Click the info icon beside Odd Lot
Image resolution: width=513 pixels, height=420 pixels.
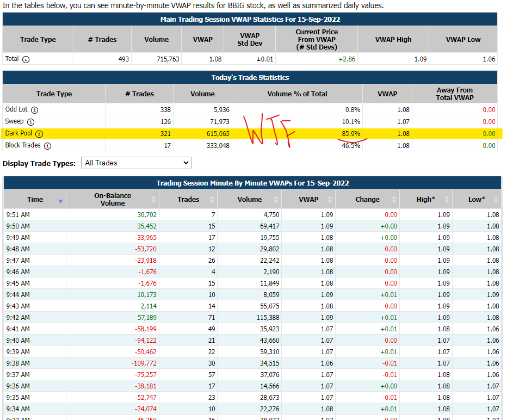point(34,110)
